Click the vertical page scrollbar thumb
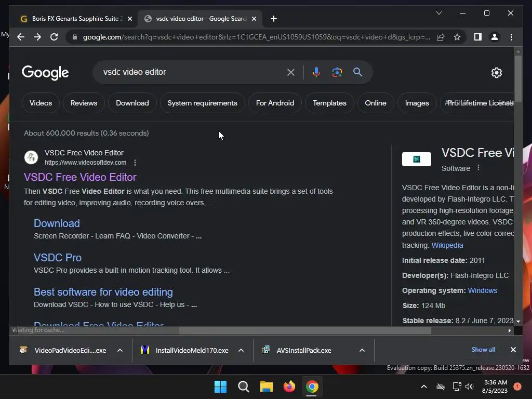This screenshot has width=532, height=399. pyautogui.click(x=518, y=78)
